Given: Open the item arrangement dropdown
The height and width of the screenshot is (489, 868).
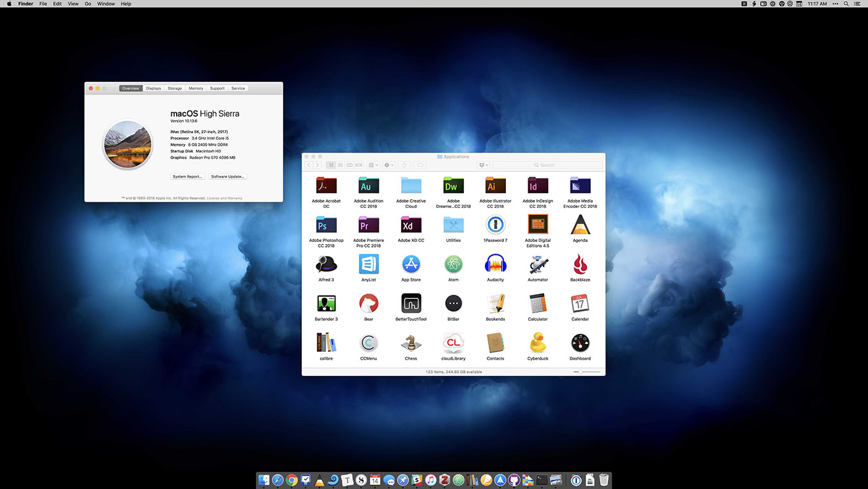Looking at the screenshot, I should 372,164.
